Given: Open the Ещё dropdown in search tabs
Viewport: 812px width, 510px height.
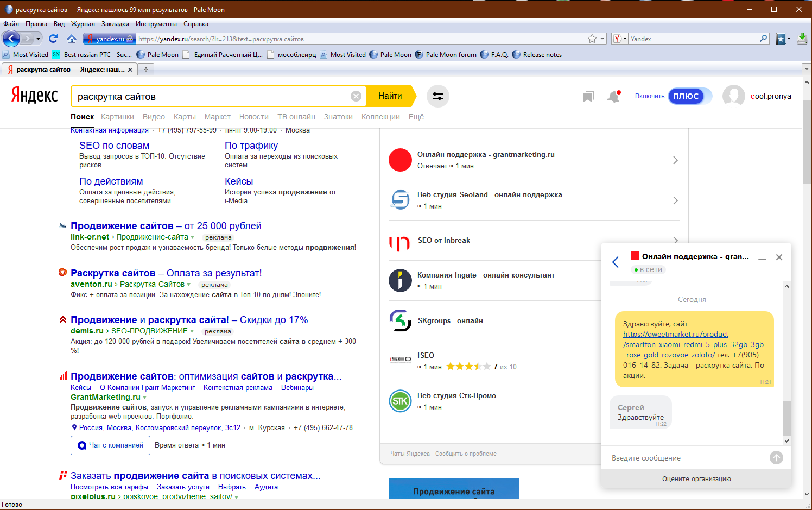Looking at the screenshot, I should click(x=416, y=117).
